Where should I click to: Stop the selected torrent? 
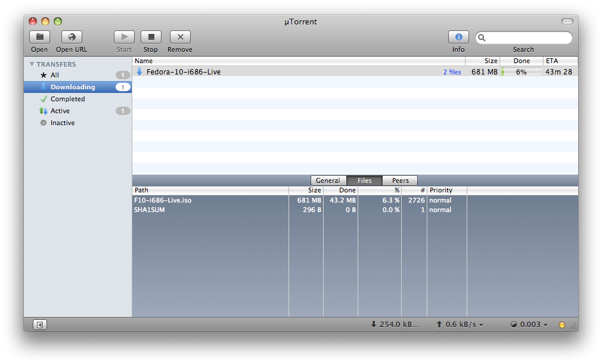(151, 37)
